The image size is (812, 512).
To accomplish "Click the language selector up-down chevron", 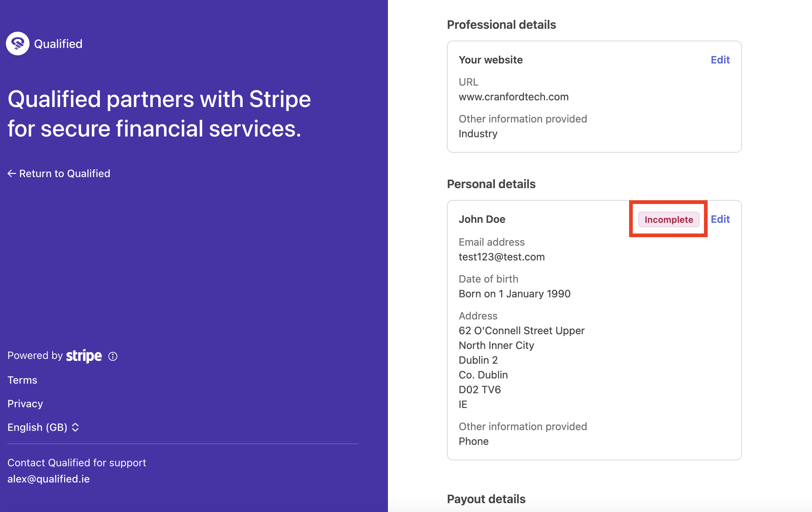I will point(75,427).
